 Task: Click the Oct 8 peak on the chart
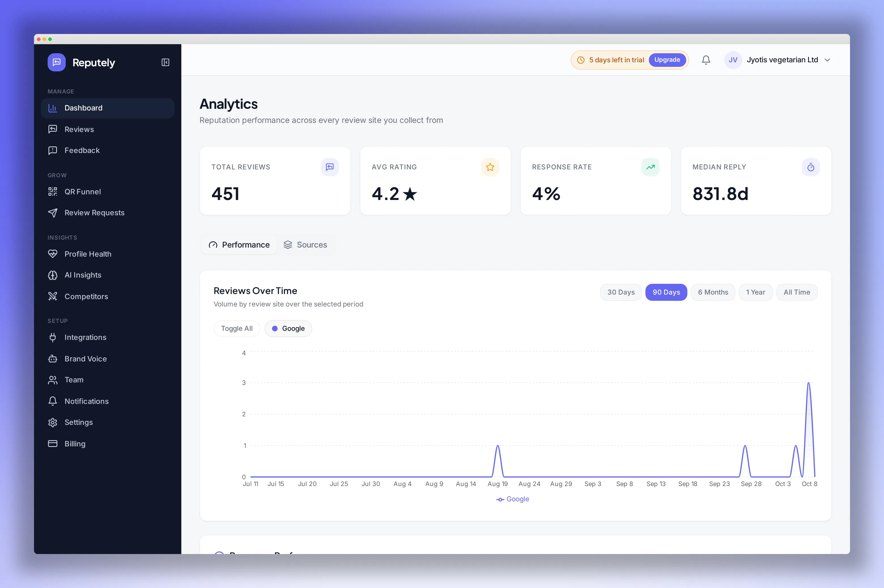click(x=809, y=383)
